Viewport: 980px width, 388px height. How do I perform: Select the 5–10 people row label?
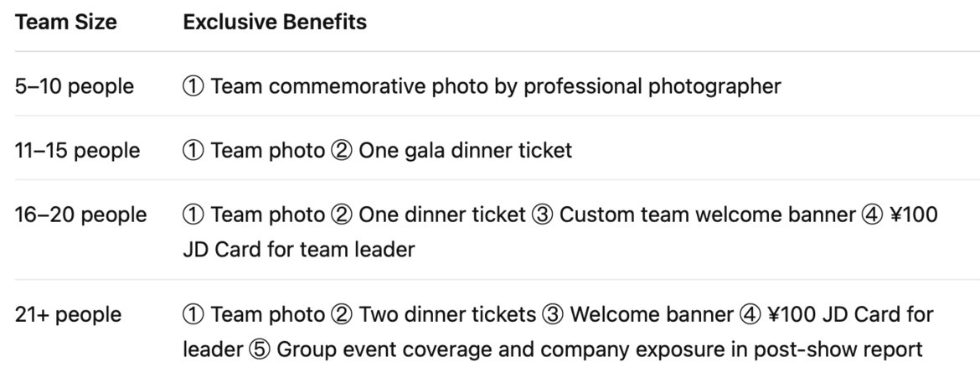tap(75, 86)
